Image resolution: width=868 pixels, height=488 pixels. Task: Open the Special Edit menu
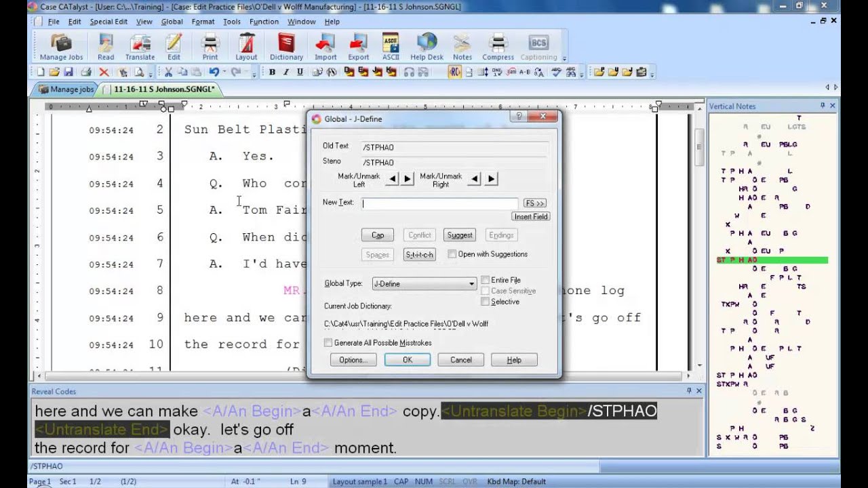(108, 22)
